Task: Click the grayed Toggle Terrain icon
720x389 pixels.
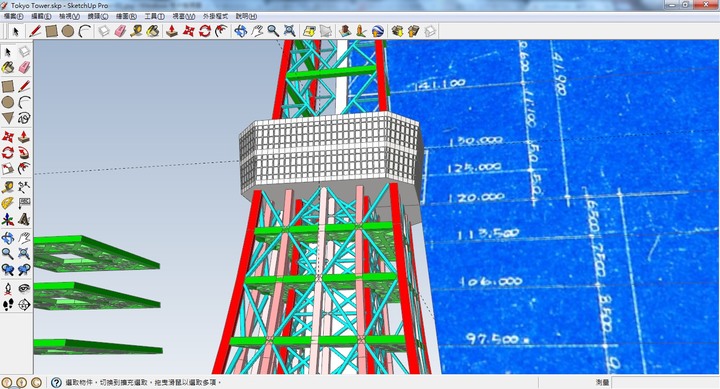Action: (x=326, y=31)
